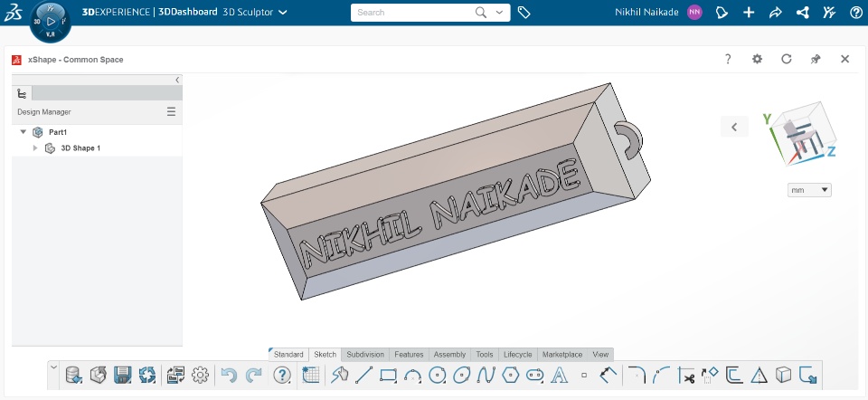
Task: Select the Point sketch tool
Action: pyautogui.click(x=584, y=375)
